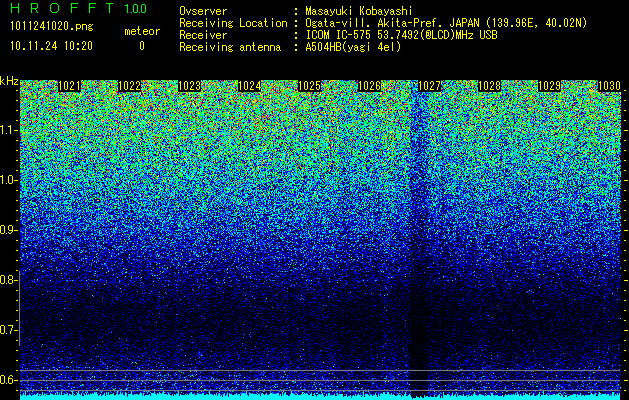Click the Receiving antenna label
Screen dimensions: 629x400
230,47
